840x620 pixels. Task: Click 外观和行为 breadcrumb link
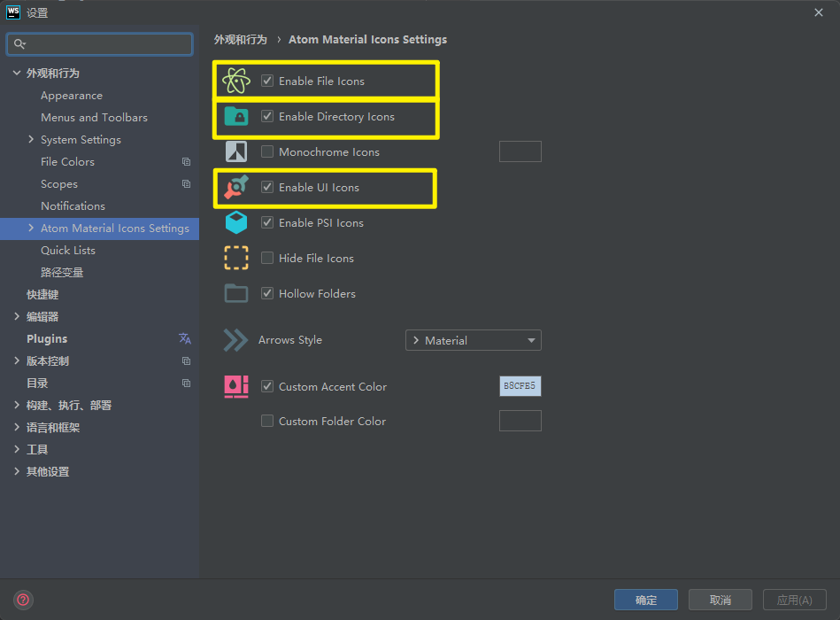pyautogui.click(x=241, y=40)
